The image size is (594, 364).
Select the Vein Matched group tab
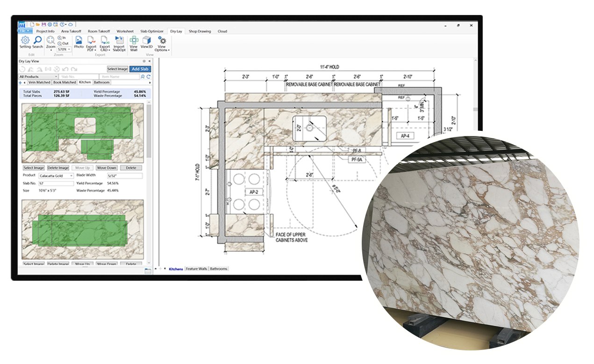(39, 82)
